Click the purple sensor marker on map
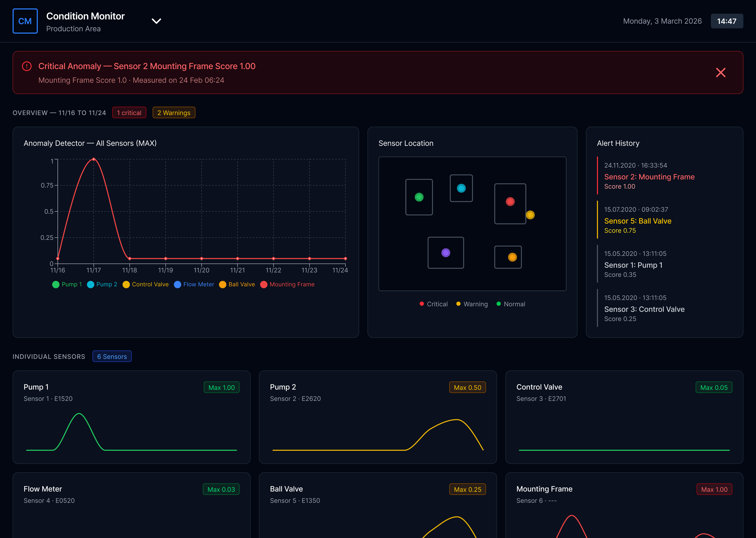The height and width of the screenshot is (538, 756). 445,253
